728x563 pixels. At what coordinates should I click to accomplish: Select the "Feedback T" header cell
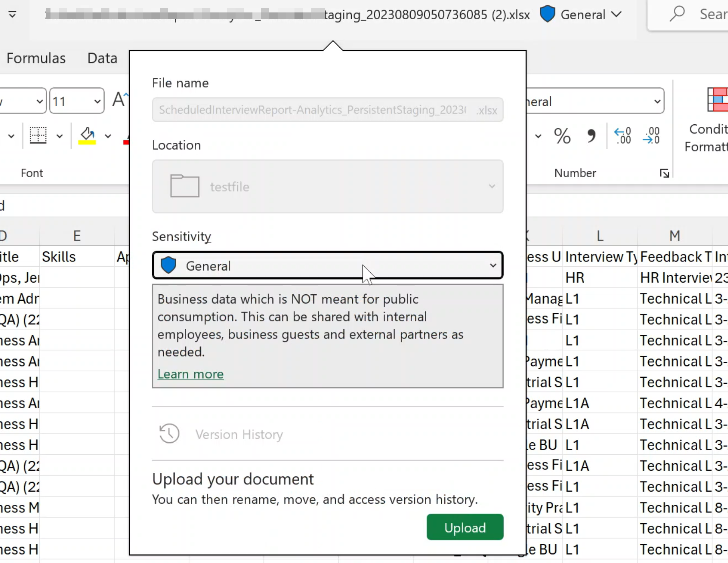coord(675,257)
